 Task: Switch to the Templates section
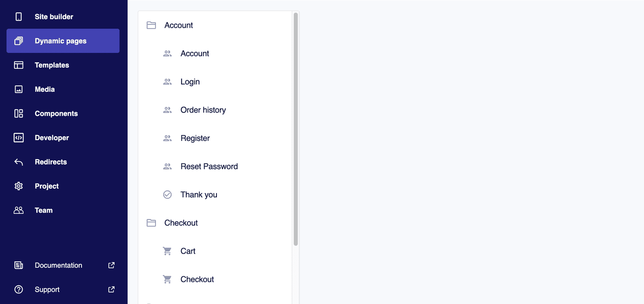point(52,65)
